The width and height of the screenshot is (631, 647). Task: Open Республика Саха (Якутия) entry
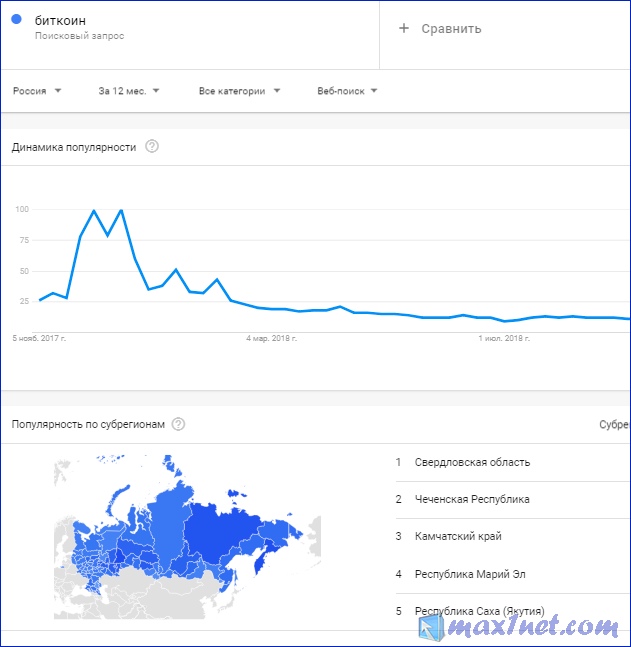coord(480,611)
